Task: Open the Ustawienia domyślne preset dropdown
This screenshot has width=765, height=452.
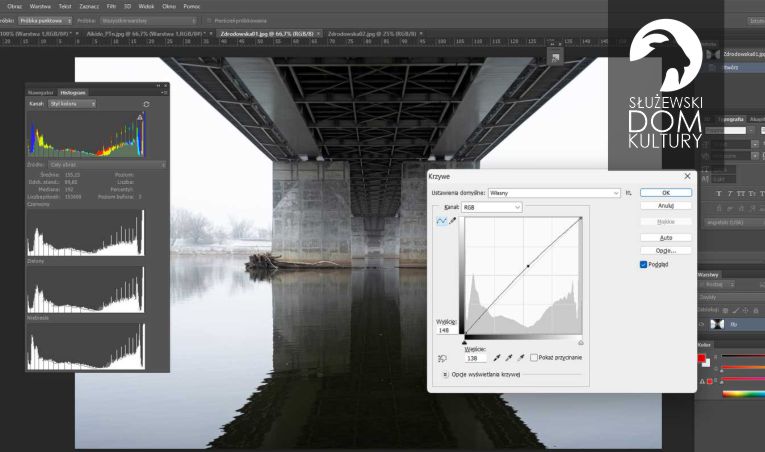Action: [554, 192]
